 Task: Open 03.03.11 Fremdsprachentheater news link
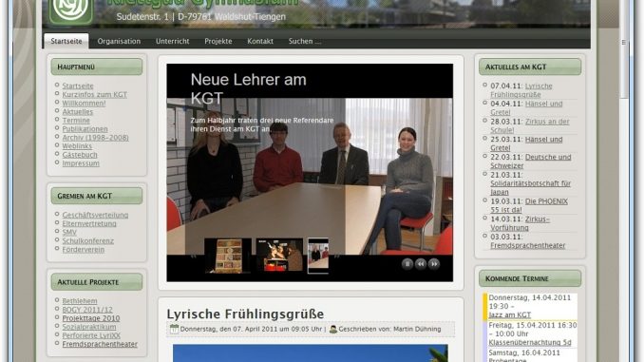coord(528,246)
